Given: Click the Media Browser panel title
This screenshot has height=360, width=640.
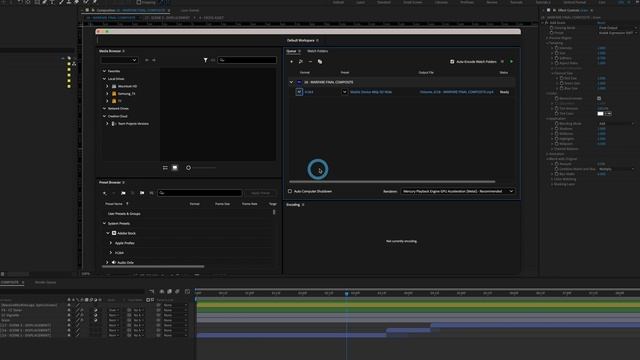Looking at the screenshot, I should pos(110,51).
